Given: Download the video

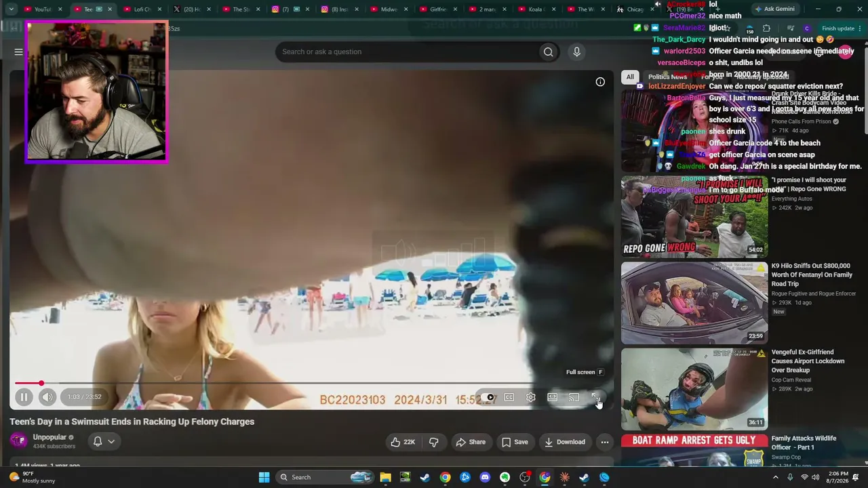Looking at the screenshot, I should click(564, 442).
